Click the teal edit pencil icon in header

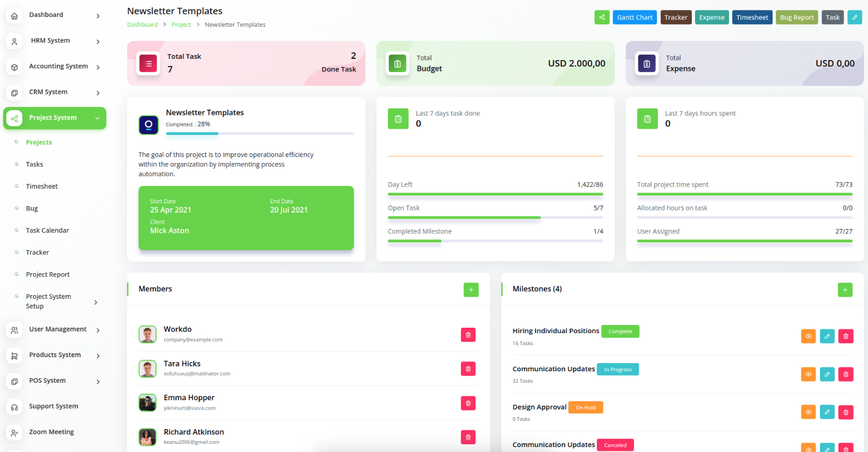tap(854, 17)
